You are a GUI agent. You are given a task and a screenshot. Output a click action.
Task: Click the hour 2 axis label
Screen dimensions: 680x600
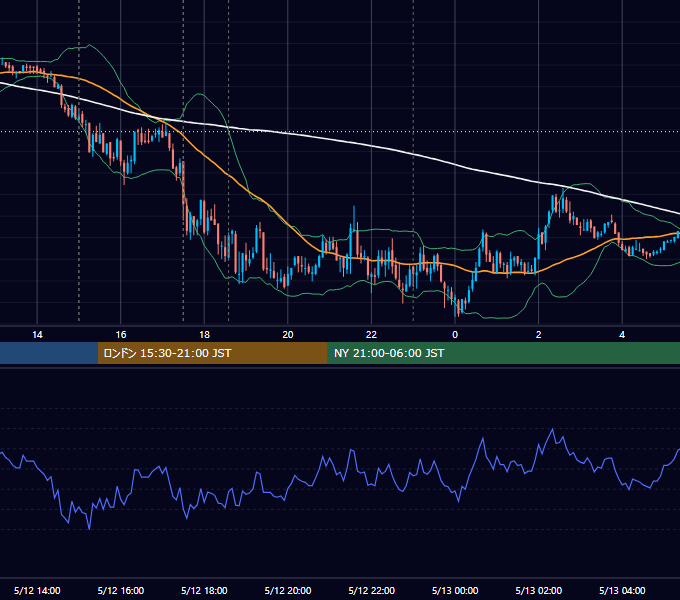point(539,335)
